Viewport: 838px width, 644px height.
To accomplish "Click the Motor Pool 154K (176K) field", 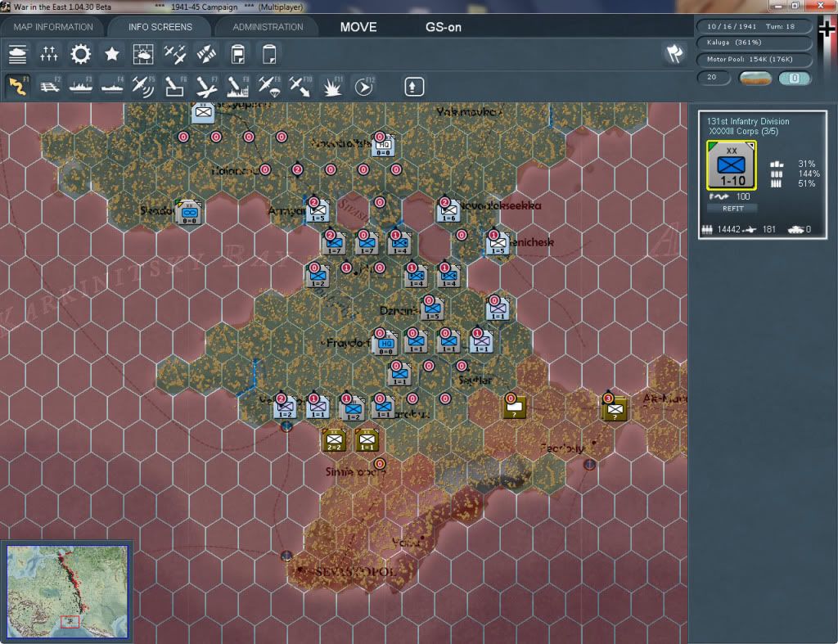I will click(754, 59).
